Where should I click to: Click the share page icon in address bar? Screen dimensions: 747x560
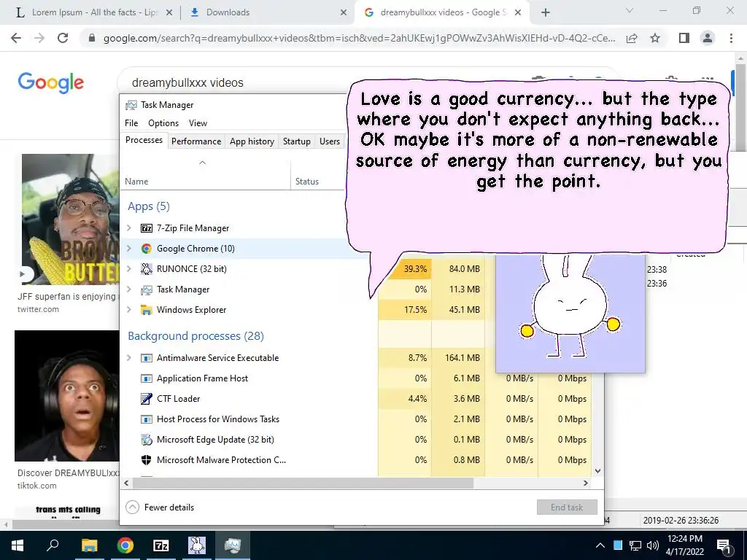tap(632, 38)
